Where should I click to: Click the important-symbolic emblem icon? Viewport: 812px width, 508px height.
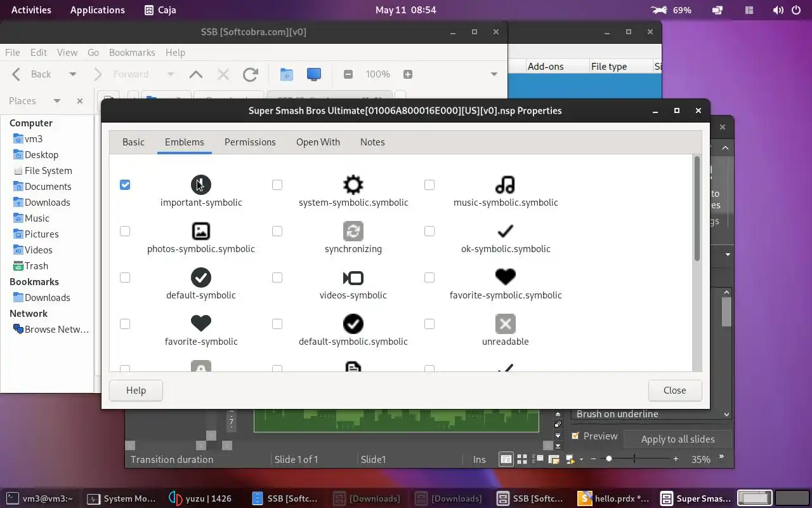(201, 185)
